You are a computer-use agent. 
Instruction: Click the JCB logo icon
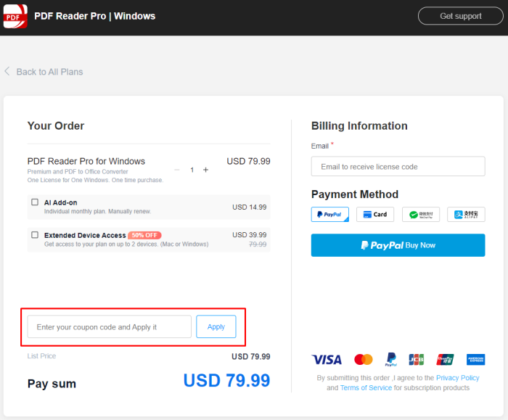[x=417, y=360]
